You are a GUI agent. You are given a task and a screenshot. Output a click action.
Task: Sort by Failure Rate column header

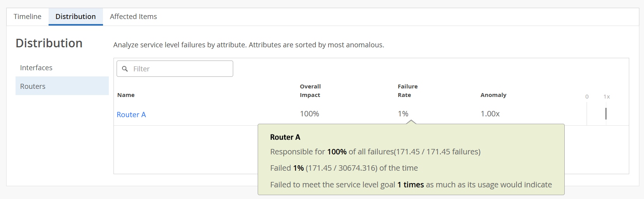tap(407, 91)
